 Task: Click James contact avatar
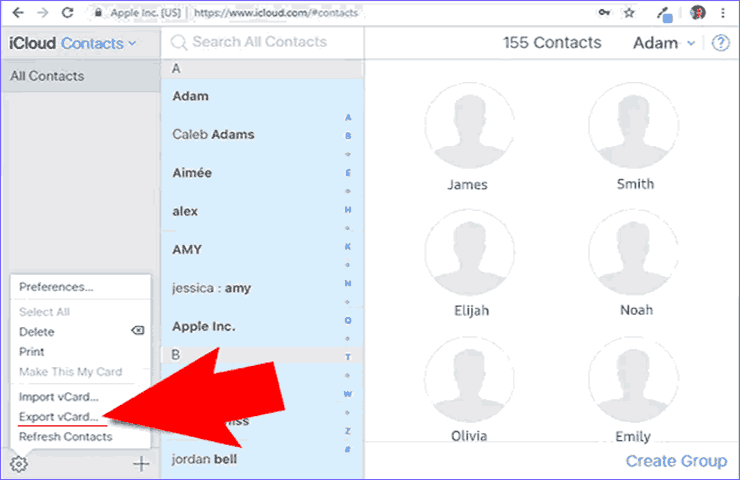click(470, 126)
